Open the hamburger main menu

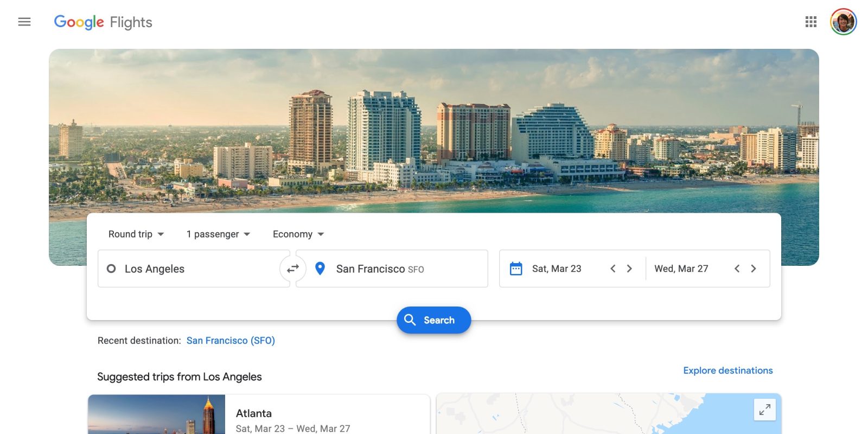point(24,22)
